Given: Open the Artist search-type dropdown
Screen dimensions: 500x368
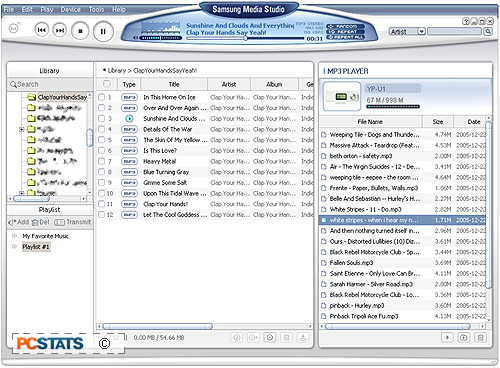Looking at the screenshot, I should (x=421, y=32).
